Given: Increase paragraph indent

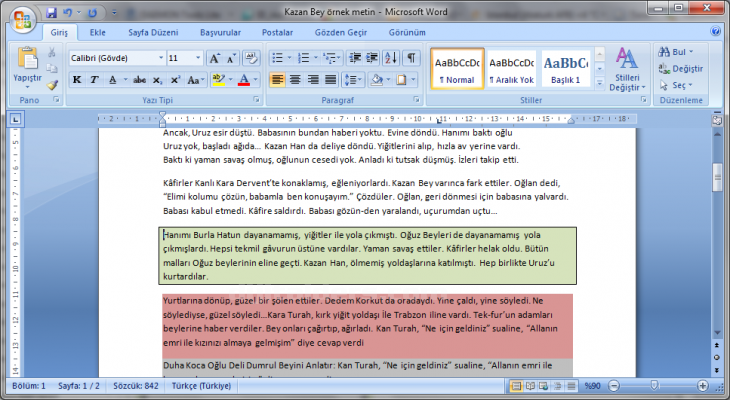Looking at the screenshot, I should [x=372, y=58].
